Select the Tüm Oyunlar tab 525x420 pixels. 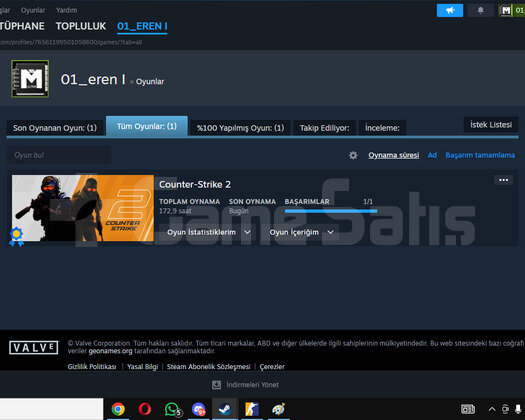point(147,126)
